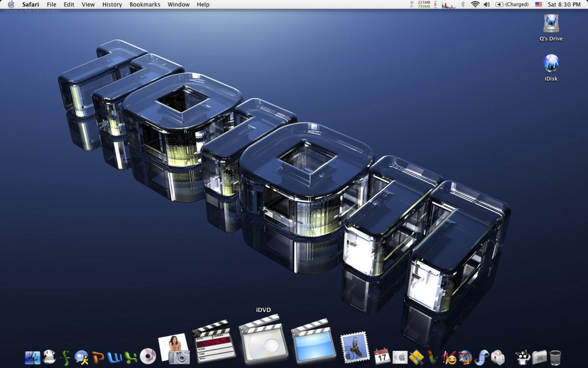Click the CPU activity graph in menu bar

coord(448,4)
